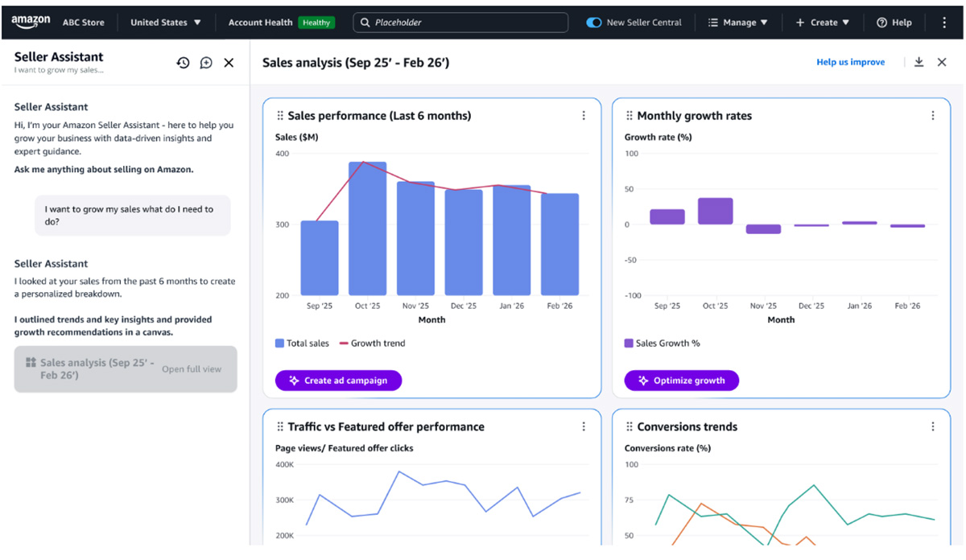Viewport: 966px width, 560px height.
Task: Click the Create plus icon
Action: [800, 23]
